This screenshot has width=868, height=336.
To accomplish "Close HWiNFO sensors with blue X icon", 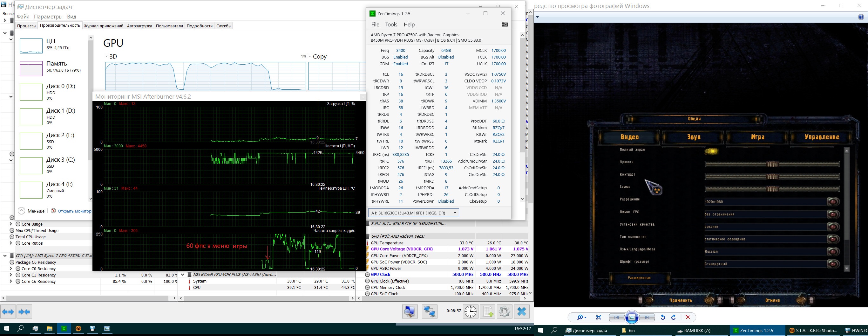I will 522,311.
